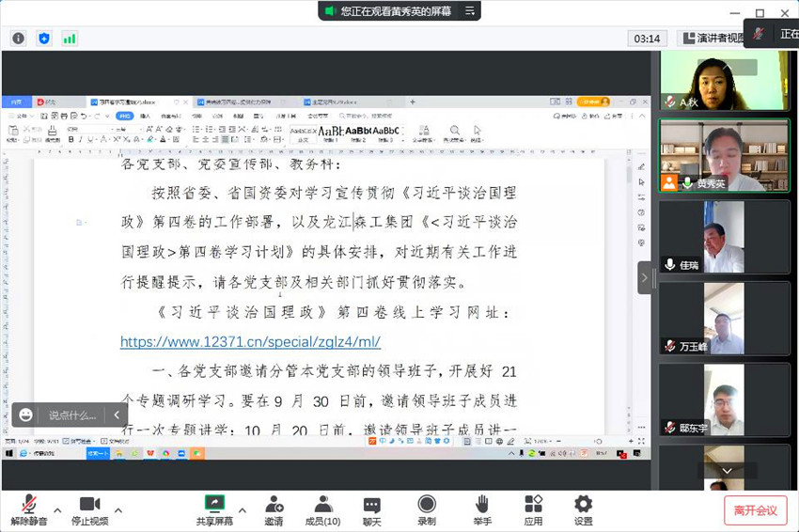Toggle underline formatting in WPS

(x=90, y=139)
